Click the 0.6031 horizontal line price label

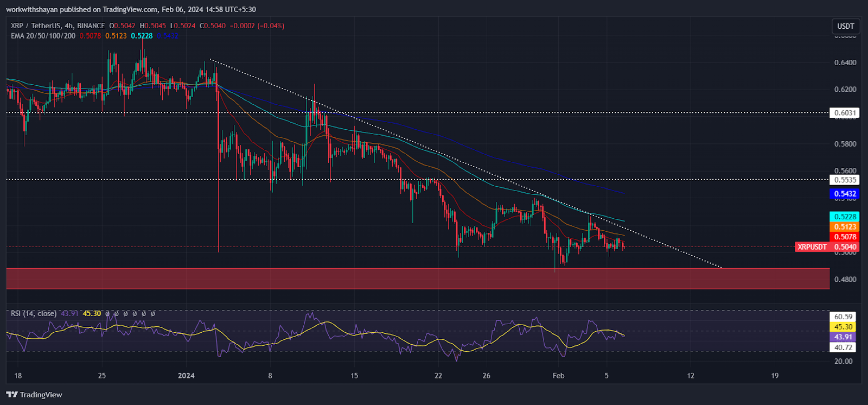845,113
